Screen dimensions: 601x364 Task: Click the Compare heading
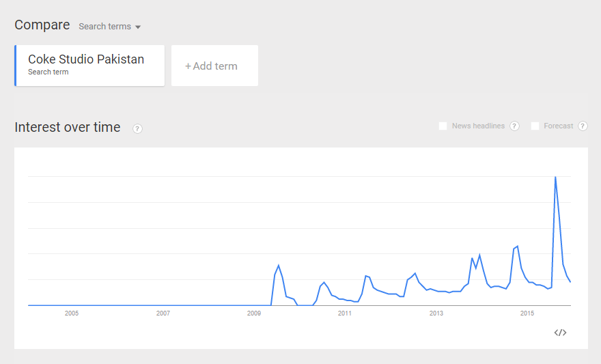point(42,25)
